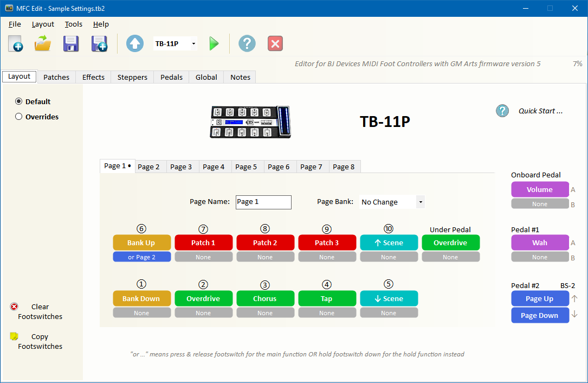The height and width of the screenshot is (383, 588).
Task: Click footswitch 2 Overdrive button
Action: [204, 298]
